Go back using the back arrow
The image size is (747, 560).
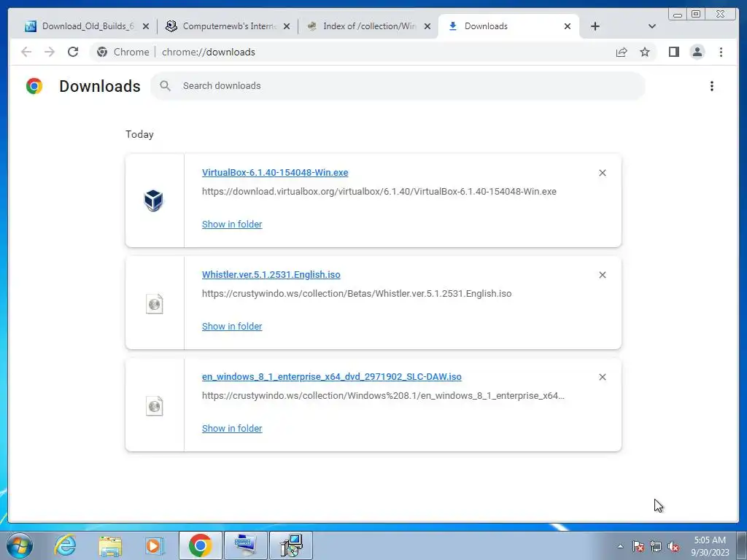26,52
